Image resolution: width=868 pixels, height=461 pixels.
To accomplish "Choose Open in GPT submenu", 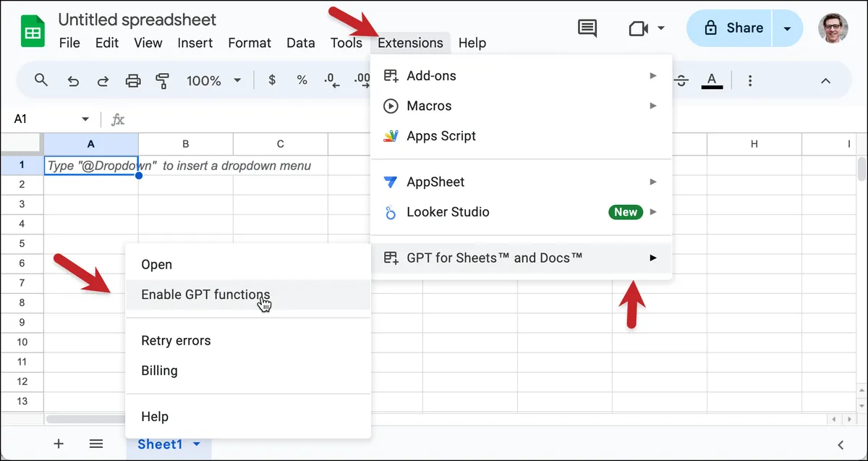I will [x=248, y=264].
